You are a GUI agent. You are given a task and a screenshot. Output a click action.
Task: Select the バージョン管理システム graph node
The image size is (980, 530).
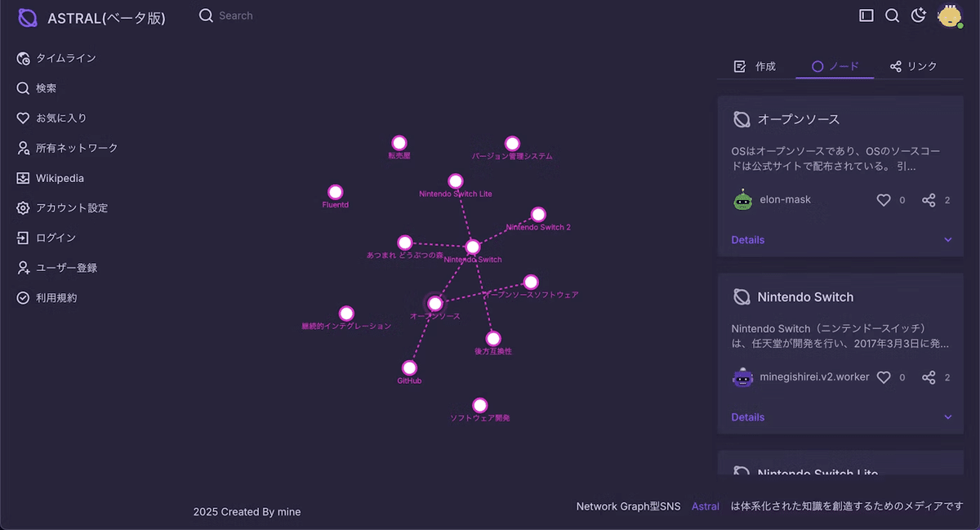(x=512, y=144)
